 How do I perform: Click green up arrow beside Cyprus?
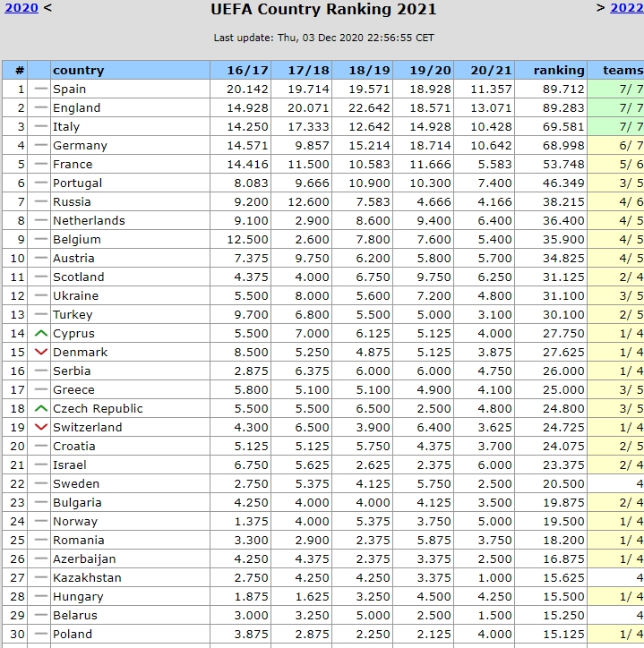point(40,334)
